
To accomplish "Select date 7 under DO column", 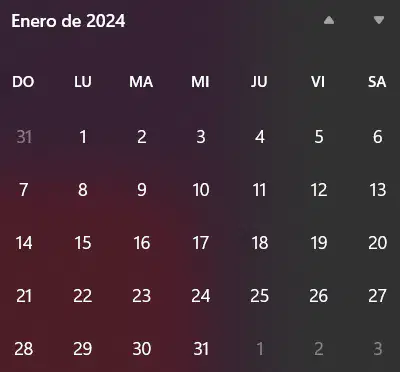I will tap(24, 190).
